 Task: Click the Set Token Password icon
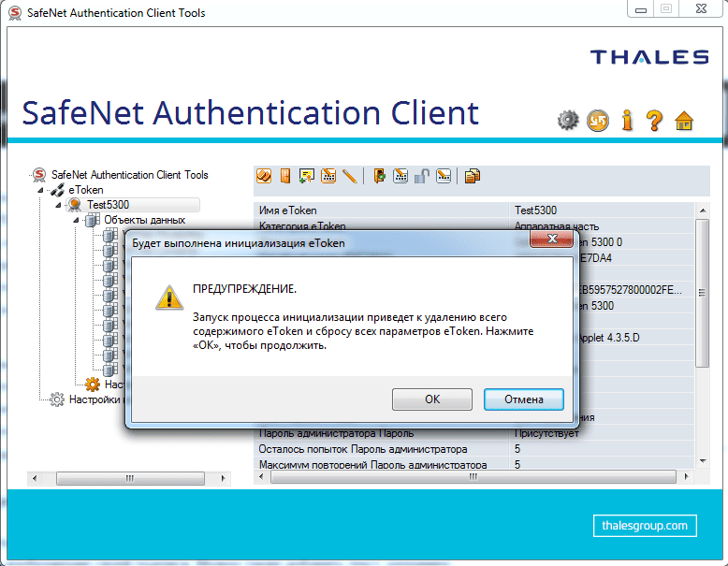pos(444,176)
